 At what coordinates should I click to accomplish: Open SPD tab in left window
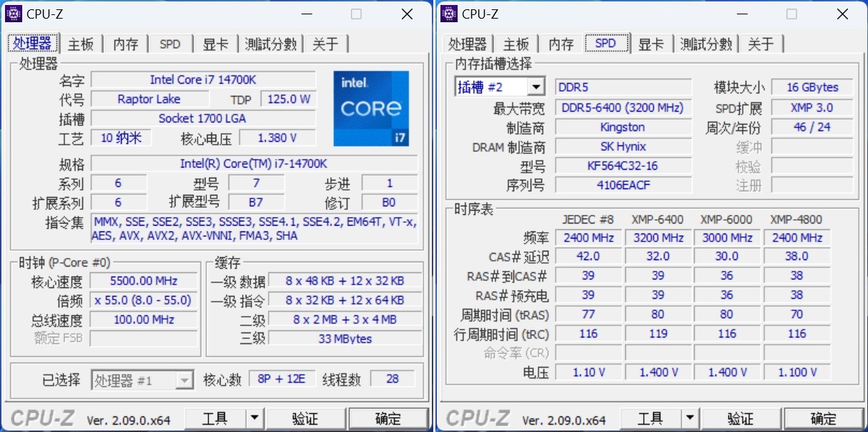point(170,44)
